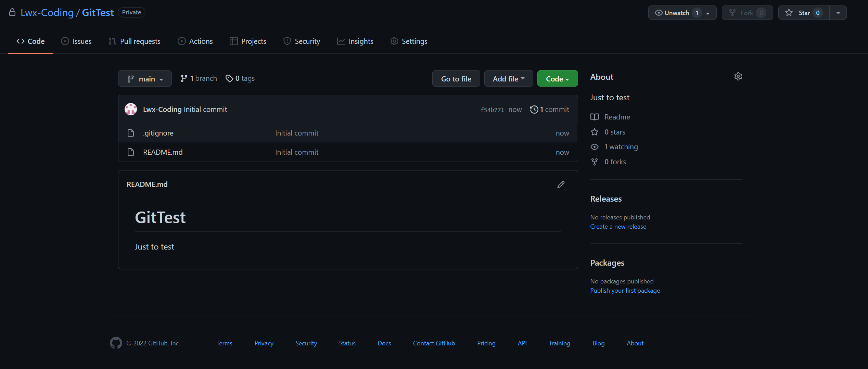Edit README with the pencil icon
Screen dimensions: 868x369
[561, 185]
